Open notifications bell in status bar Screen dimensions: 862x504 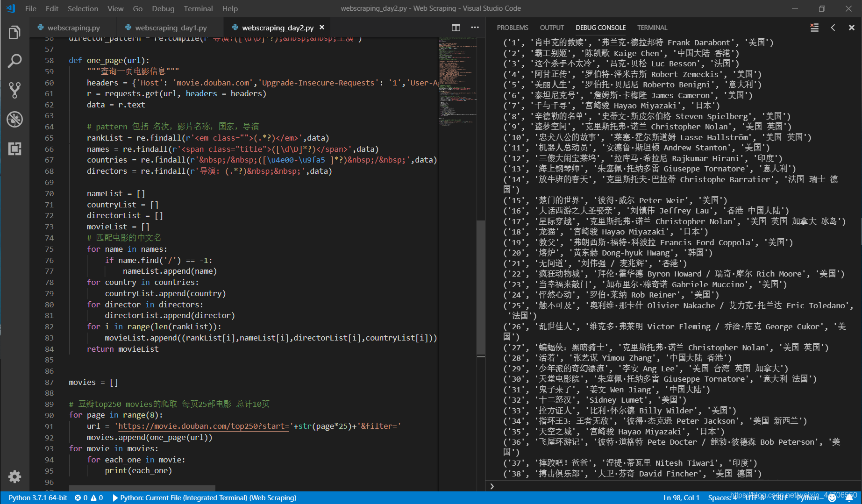849,498
